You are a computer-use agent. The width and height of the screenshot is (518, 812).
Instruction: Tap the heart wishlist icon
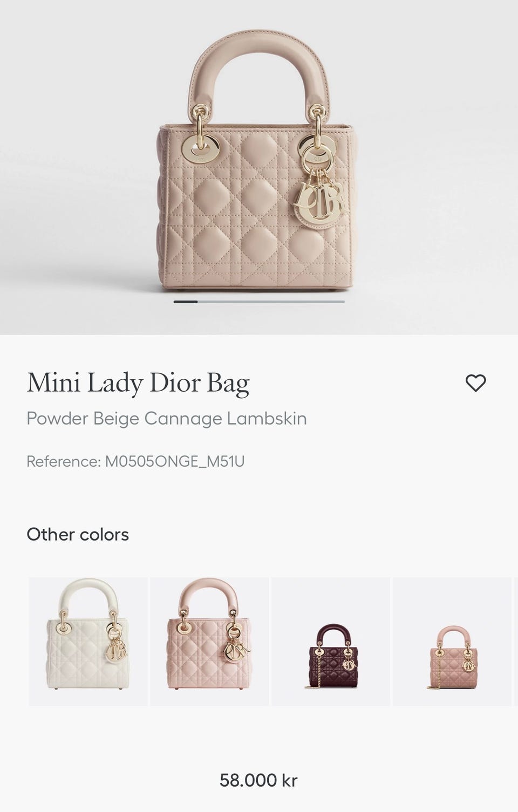pyautogui.click(x=475, y=383)
